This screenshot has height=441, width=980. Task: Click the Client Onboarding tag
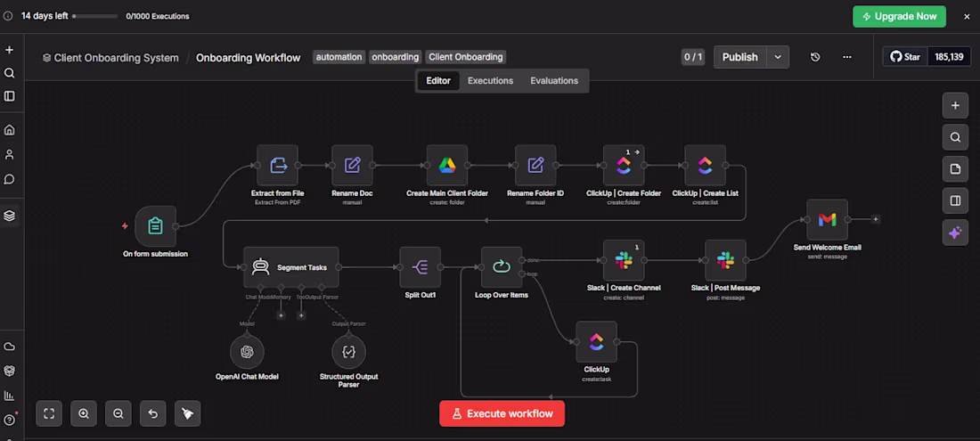[x=466, y=57]
